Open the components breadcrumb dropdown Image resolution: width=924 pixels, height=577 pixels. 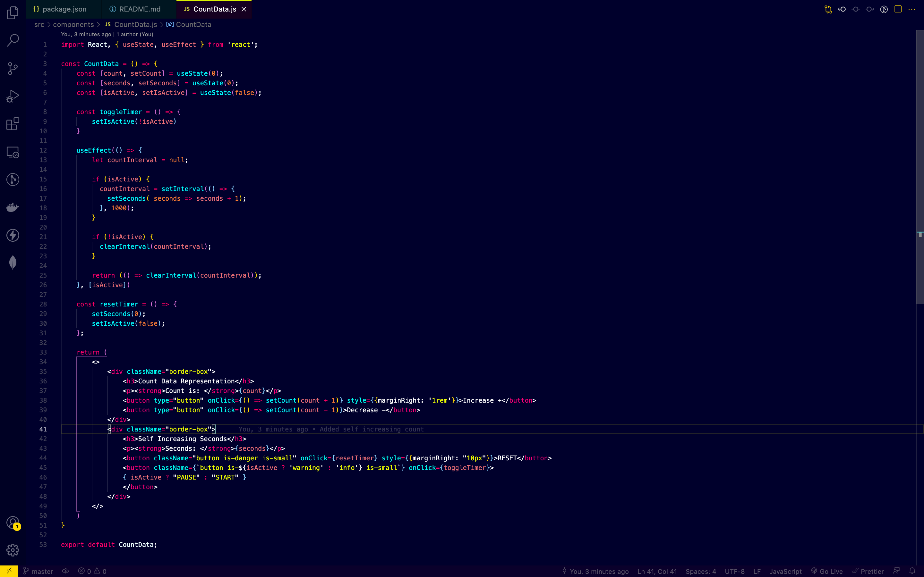(74, 24)
